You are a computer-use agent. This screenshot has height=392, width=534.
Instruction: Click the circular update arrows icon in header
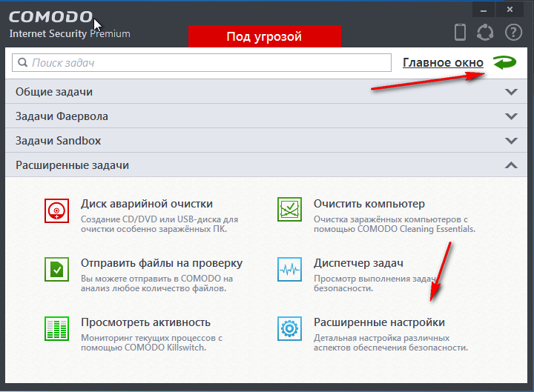(485, 33)
